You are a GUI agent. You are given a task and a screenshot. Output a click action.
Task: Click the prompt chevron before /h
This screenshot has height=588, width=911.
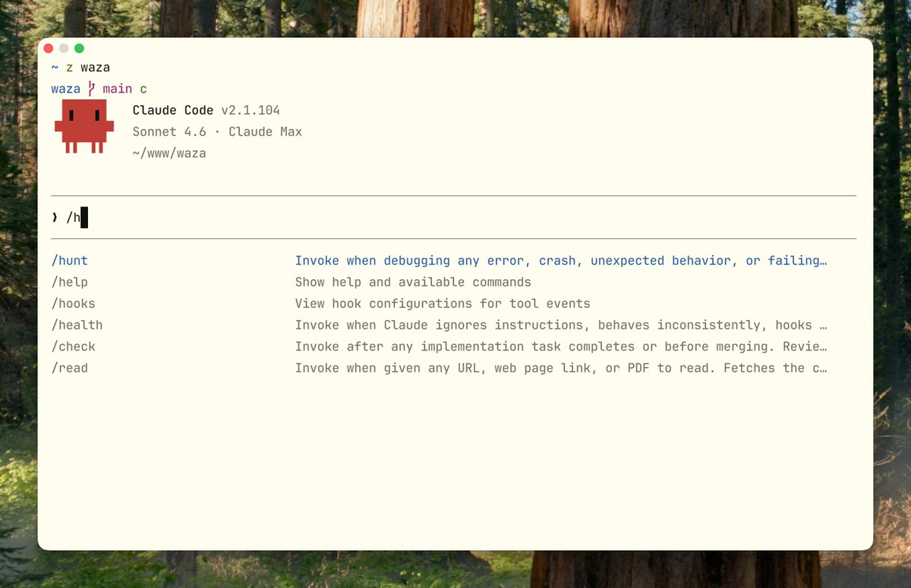[55, 218]
